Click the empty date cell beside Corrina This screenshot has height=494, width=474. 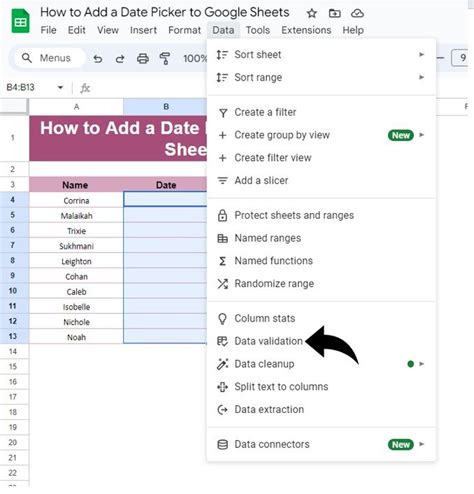pyautogui.click(x=166, y=199)
